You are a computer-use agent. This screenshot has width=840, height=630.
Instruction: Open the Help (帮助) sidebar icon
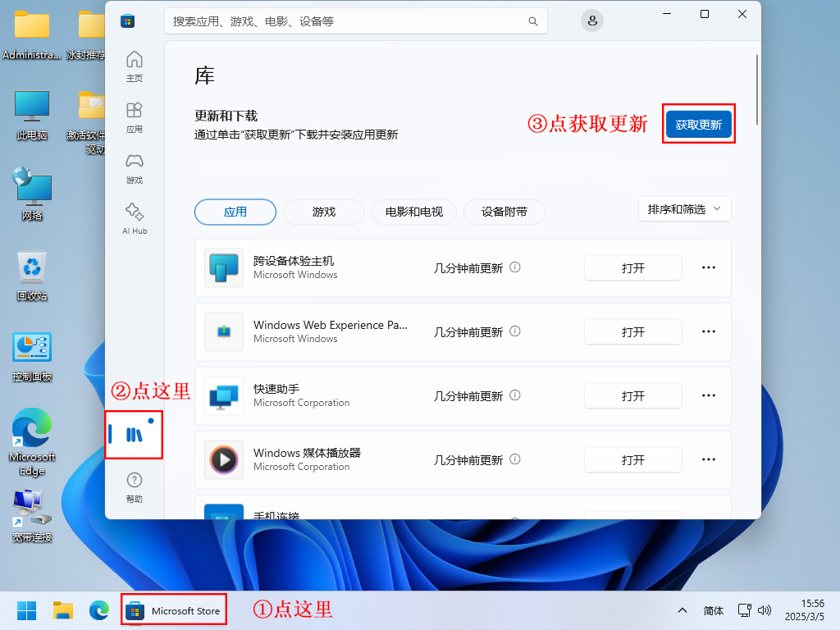[135, 487]
